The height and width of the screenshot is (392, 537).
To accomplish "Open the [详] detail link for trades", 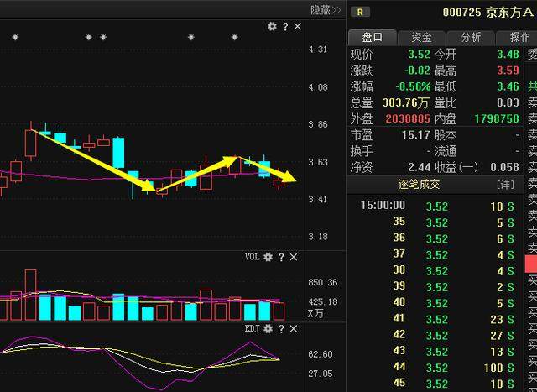I will click(505, 185).
